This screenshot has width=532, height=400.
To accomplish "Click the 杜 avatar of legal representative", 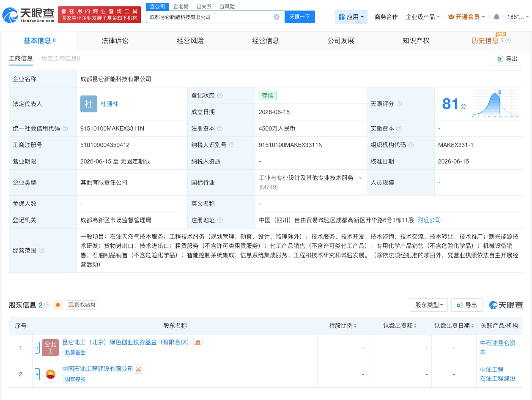I will click(x=89, y=104).
